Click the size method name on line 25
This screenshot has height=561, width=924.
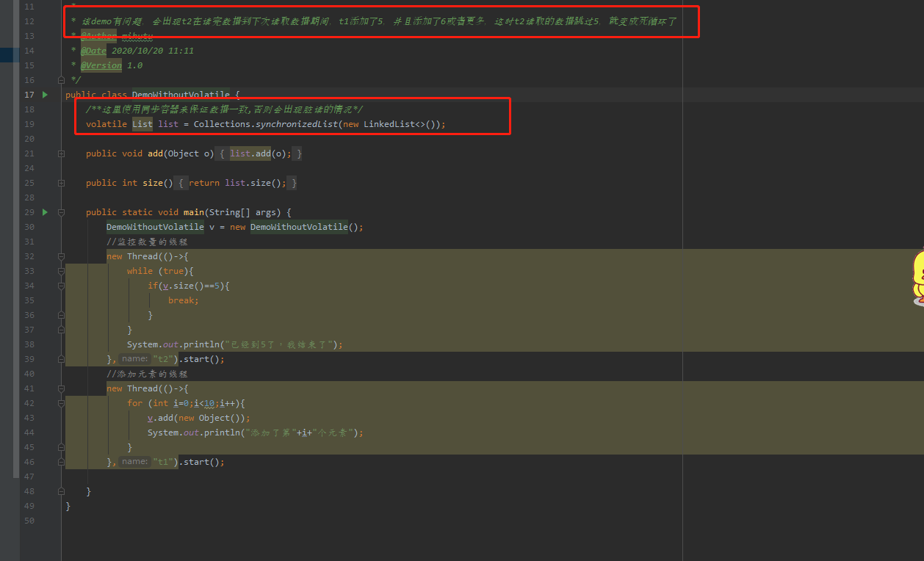click(x=153, y=183)
